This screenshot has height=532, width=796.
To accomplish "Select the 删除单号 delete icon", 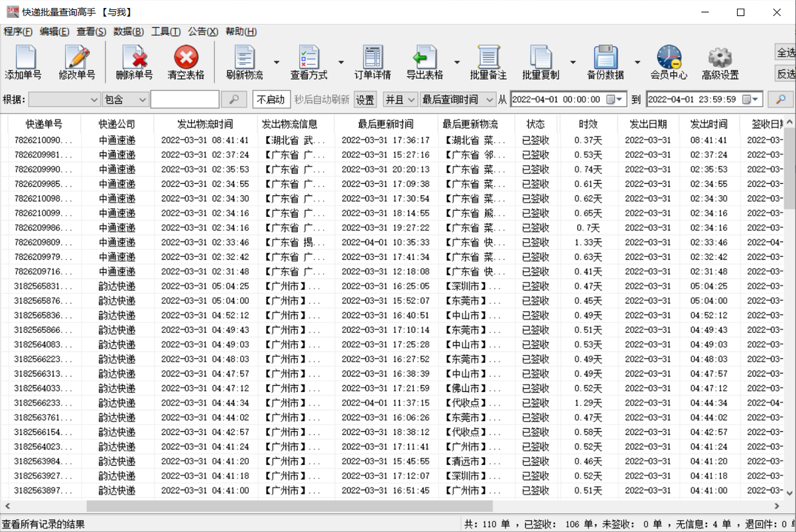I will click(135, 62).
